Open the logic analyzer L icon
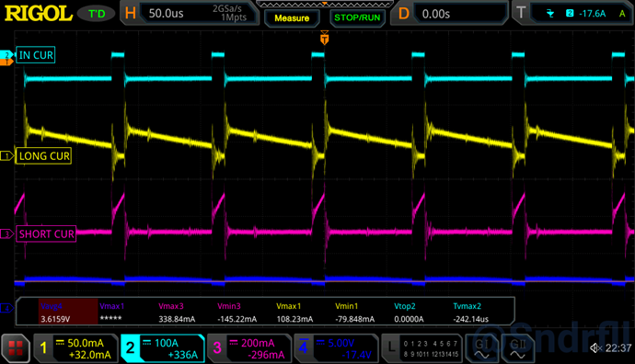The height and width of the screenshot is (364, 635). [391, 347]
